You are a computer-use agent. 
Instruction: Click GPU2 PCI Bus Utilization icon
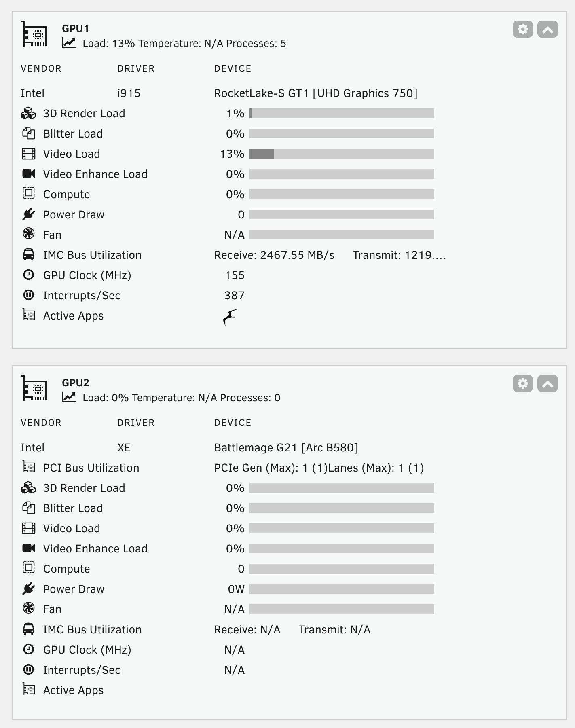click(x=28, y=467)
